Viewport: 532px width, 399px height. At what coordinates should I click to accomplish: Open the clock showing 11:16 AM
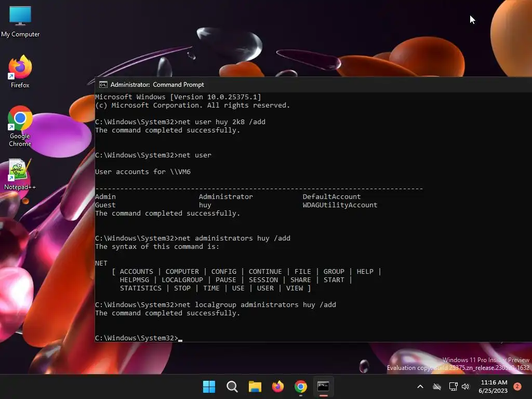tap(494, 387)
